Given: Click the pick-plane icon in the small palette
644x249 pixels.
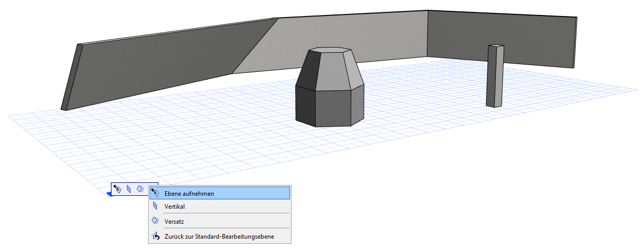Looking at the screenshot, I should click(118, 189).
